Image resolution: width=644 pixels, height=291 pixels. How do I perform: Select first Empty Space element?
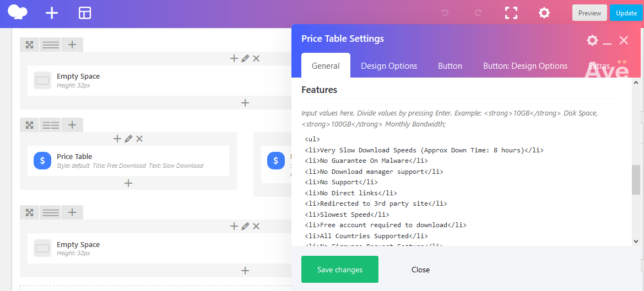pyautogui.click(x=159, y=80)
